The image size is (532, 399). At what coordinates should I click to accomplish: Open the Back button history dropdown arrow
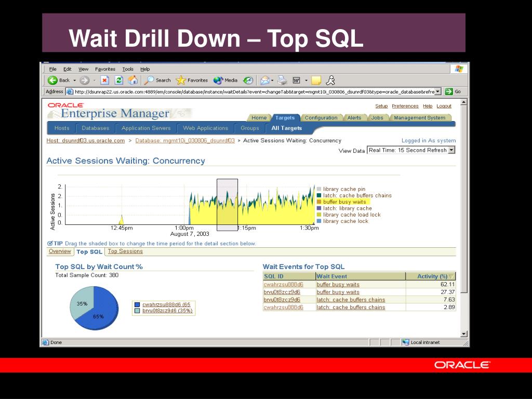74,81
